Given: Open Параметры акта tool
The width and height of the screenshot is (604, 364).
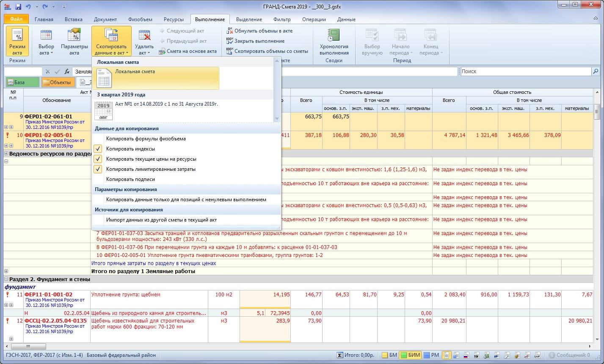Looking at the screenshot, I should [74, 41].
